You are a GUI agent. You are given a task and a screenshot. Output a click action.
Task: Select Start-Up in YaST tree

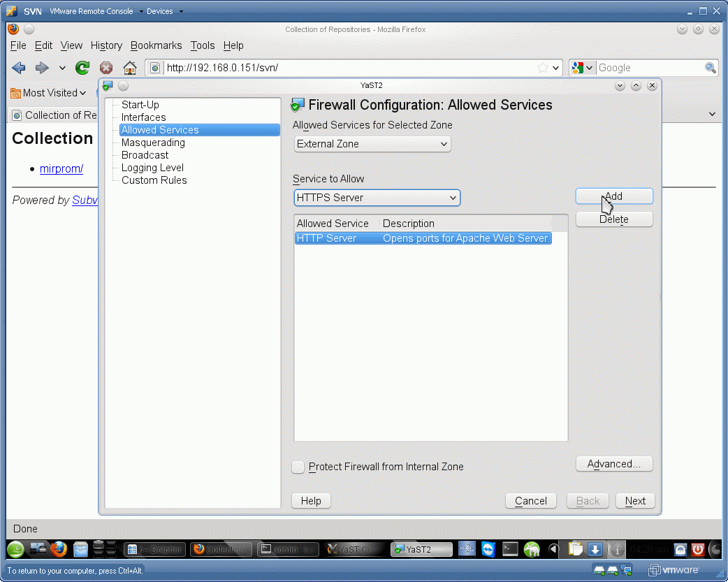[x=140, y=105]
